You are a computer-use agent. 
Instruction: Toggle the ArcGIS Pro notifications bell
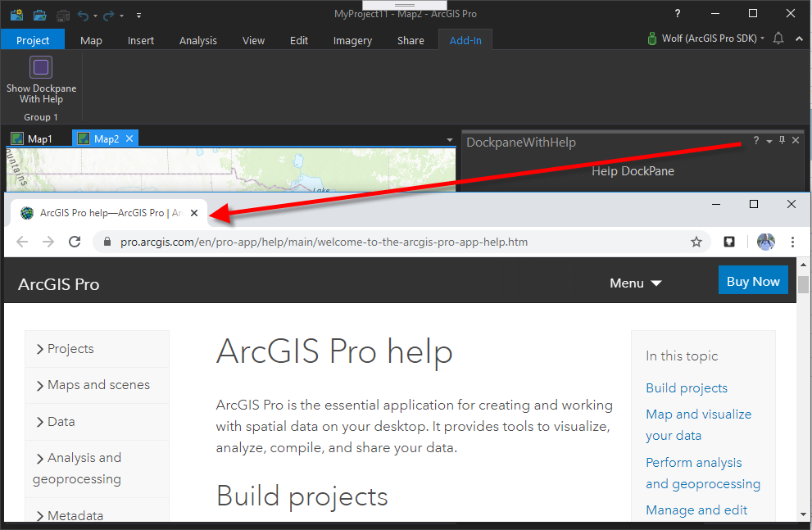[x=778, y=38]
